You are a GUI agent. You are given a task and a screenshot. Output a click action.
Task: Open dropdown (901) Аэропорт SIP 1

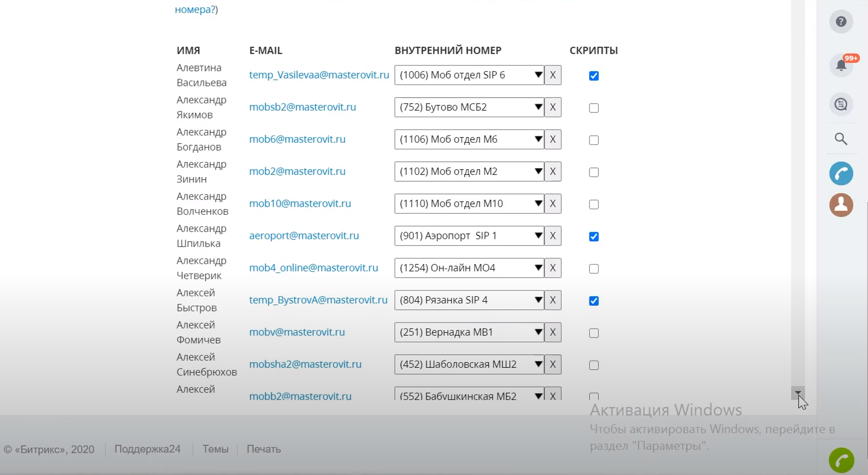click(469, 236)
